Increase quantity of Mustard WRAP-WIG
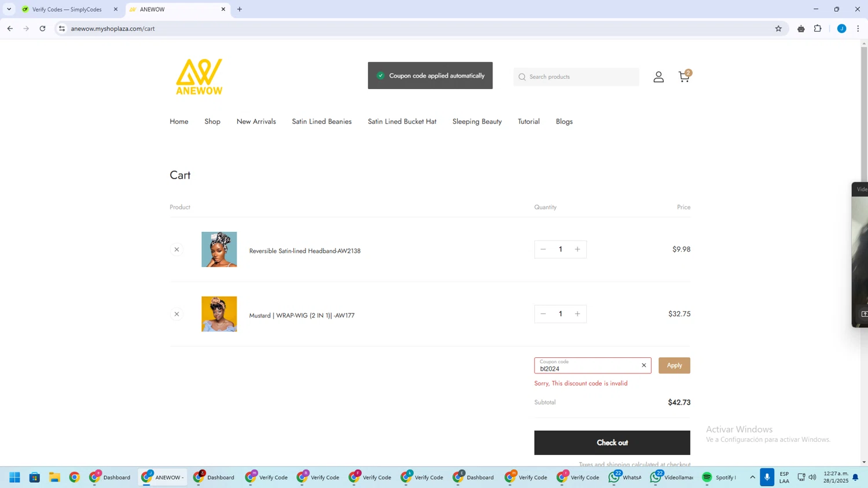Viewport: 868px width, 488px height. 578,314
